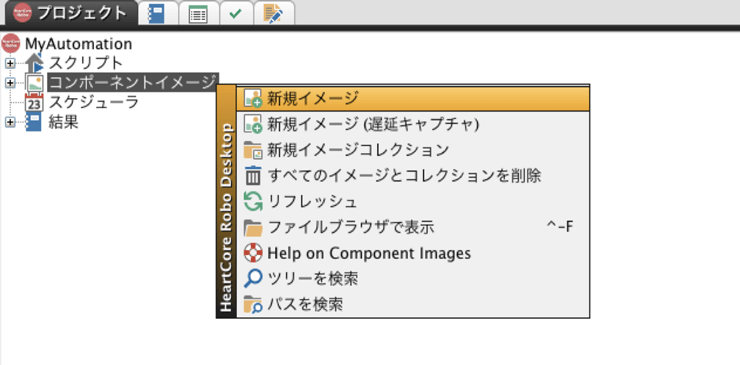Click the trash can delete icon

[253, 177]
